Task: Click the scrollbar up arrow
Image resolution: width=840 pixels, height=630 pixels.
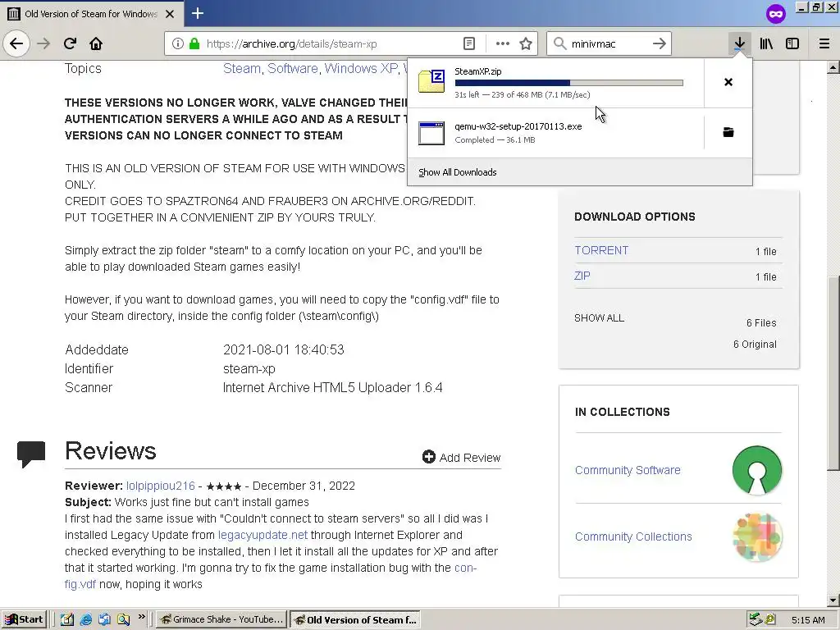Action: pyautogui.click(x=833, y=67)
